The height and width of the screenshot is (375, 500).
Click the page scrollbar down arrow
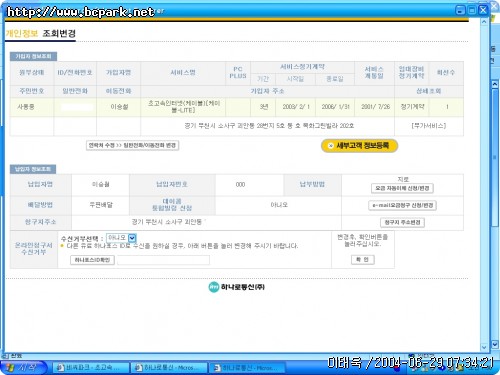484,347
